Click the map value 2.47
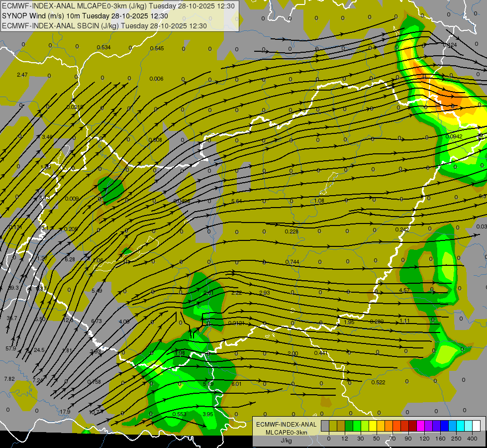The width and height of the screenshot is (487, 448). click(x=22, y=75)
